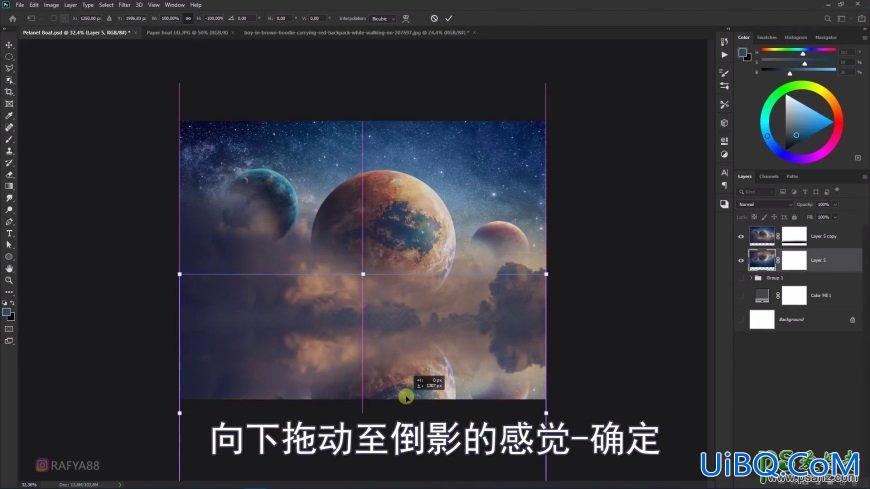Screen dimensions: 870x489
Task: Open the 3D panel cube icon
Action: point(724,123)
